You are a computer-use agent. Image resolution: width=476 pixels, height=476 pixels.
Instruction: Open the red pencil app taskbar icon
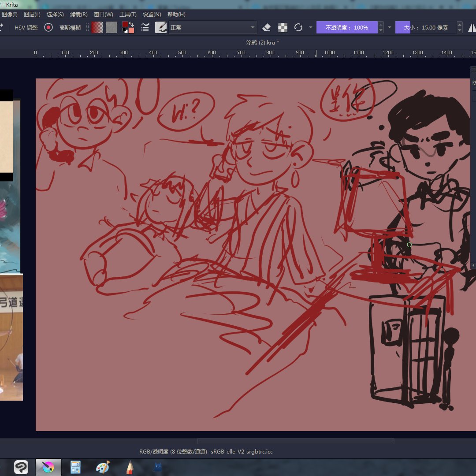pyautogui.click(x=130, y=467)
